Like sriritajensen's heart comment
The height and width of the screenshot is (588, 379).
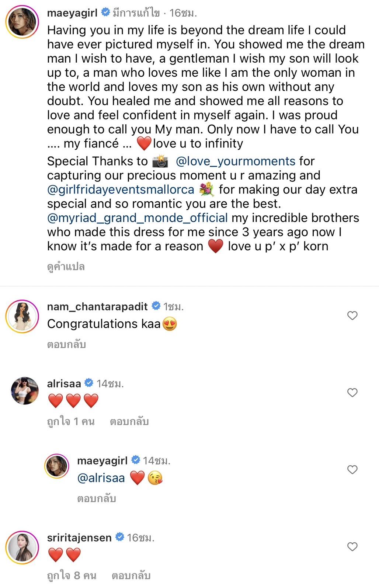(352, 547)
